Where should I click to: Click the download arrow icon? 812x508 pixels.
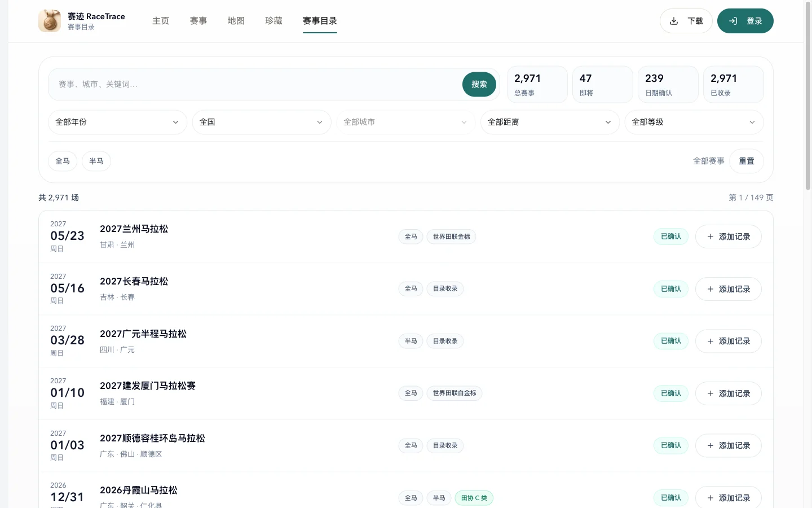point(674,21)
